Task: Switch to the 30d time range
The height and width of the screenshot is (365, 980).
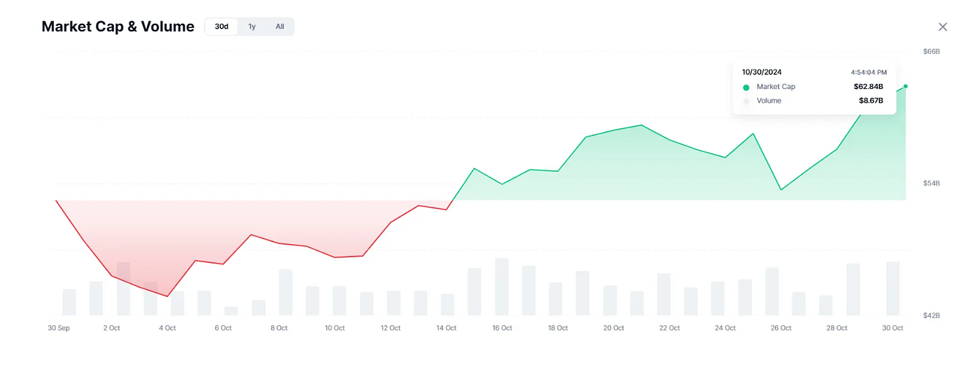Action: (221, 27)
